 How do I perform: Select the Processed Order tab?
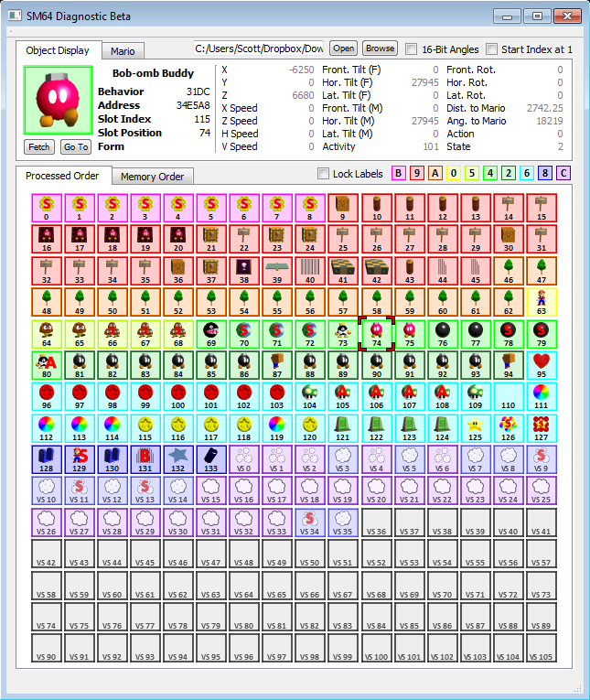tap(62, 176)
